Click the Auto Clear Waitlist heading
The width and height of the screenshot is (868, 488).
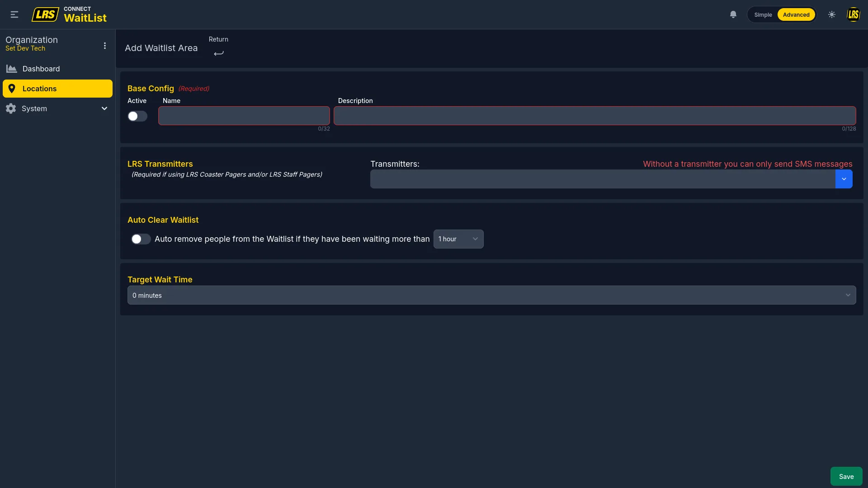click(163, 220)
